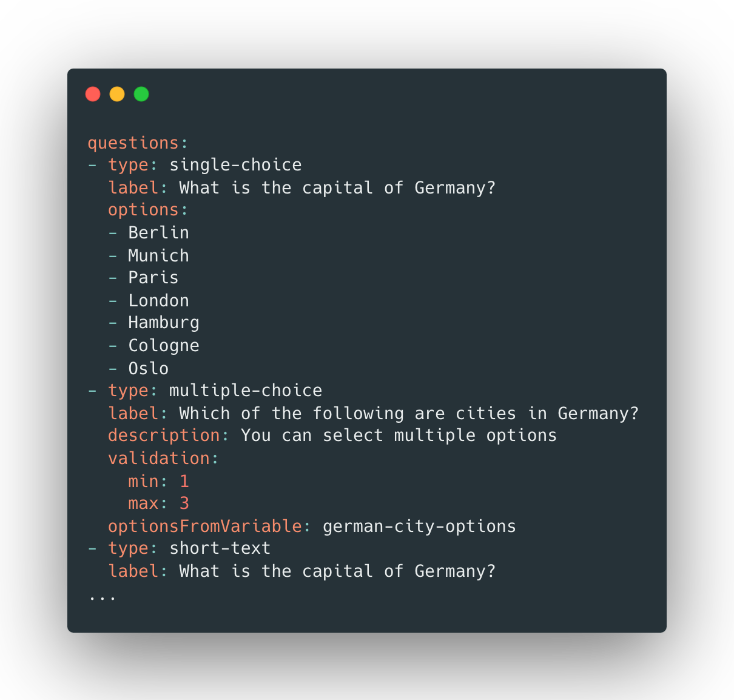734x700 pixels.
Task: Click the "validation" key
Action: point(158,459)
